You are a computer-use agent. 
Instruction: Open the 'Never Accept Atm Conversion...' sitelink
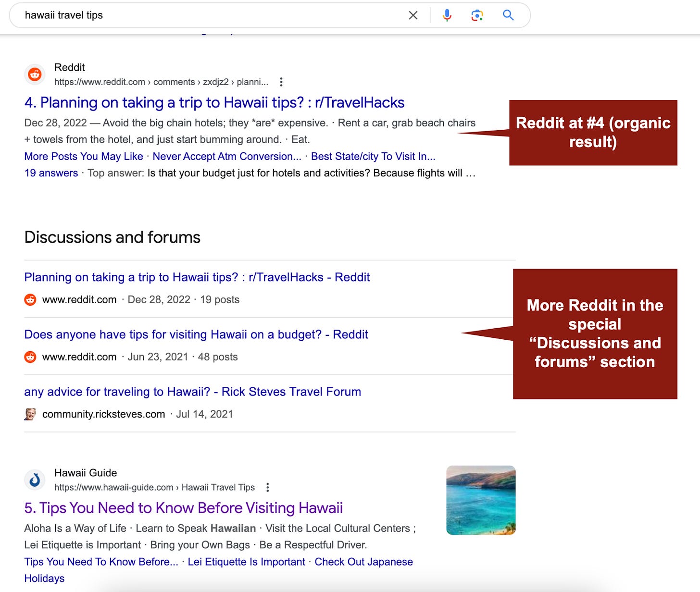(x=227, y=156)
